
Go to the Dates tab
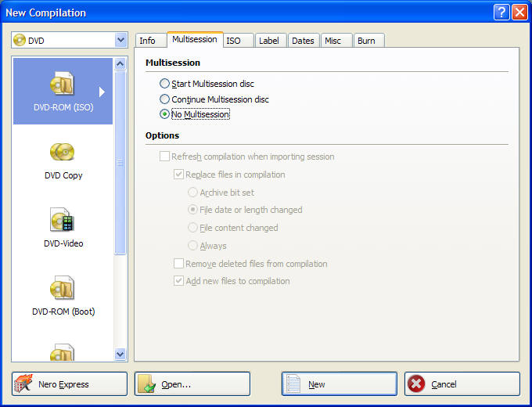(x=304, y=41)
